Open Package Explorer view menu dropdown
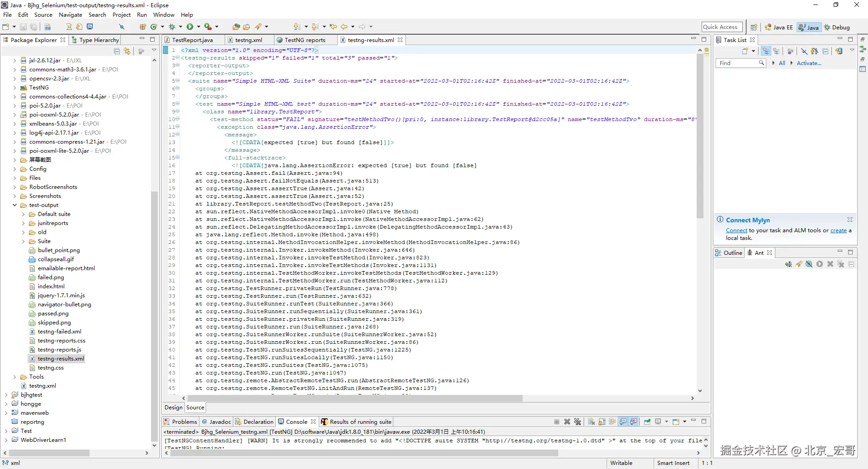868x469 pixels. pos(154,51)
